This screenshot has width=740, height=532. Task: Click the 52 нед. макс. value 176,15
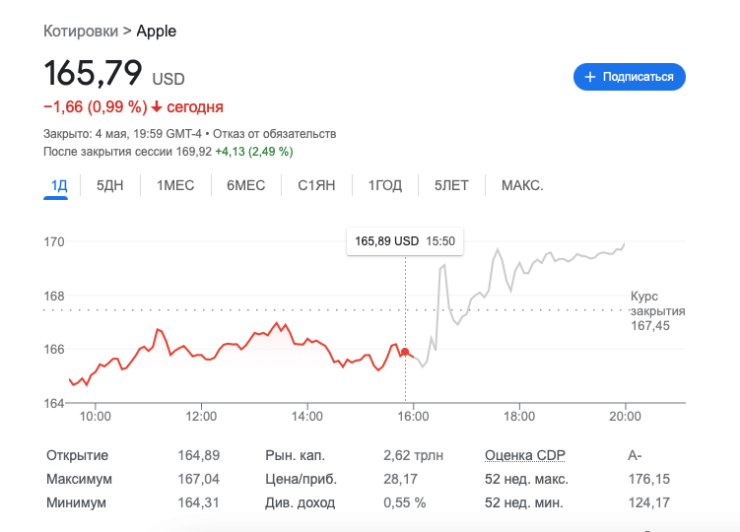click(649, 479)
